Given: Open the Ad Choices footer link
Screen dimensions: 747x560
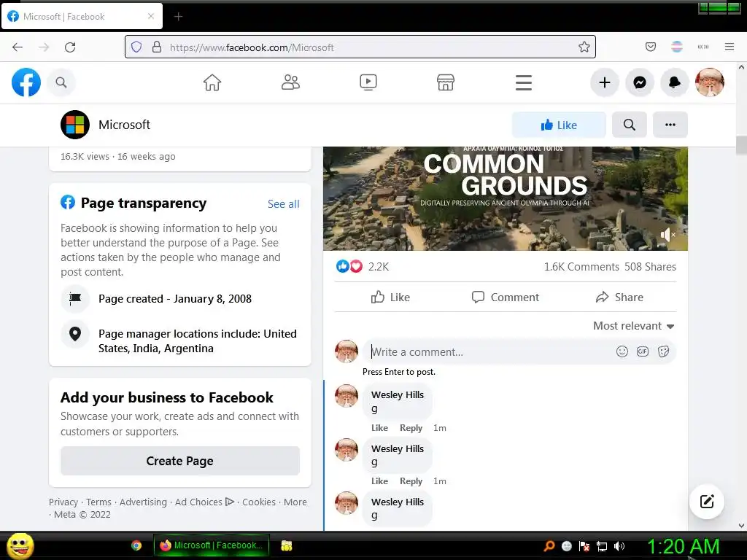Looking at the screenshot, I should 204,502.
